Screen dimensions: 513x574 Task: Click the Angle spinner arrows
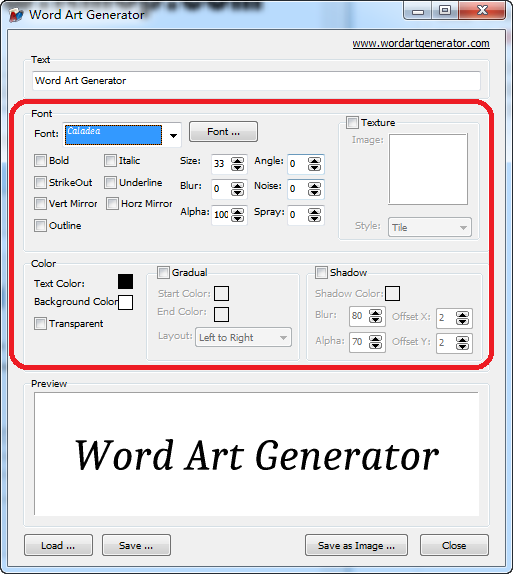pos(315,164)
